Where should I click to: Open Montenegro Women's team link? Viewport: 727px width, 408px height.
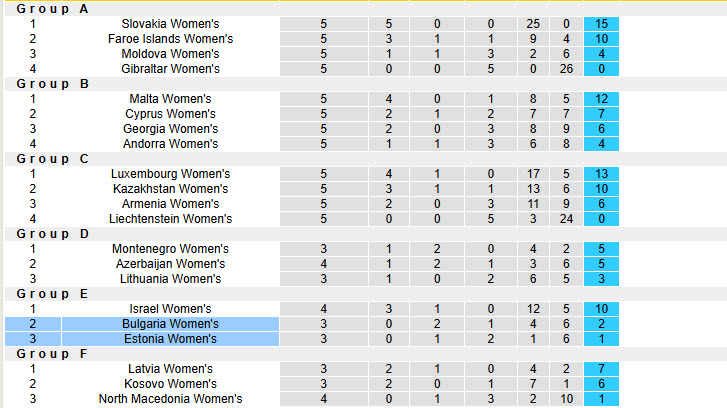click(170, 249)
